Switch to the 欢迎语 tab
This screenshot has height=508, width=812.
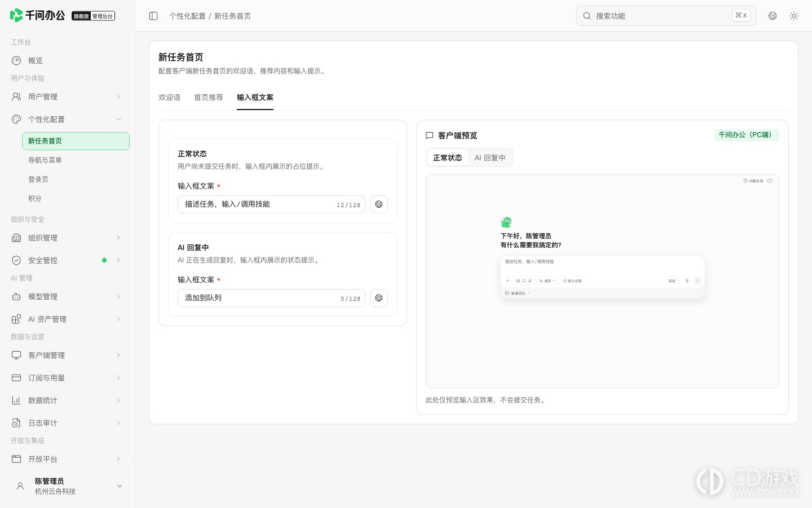pos(169,98)
